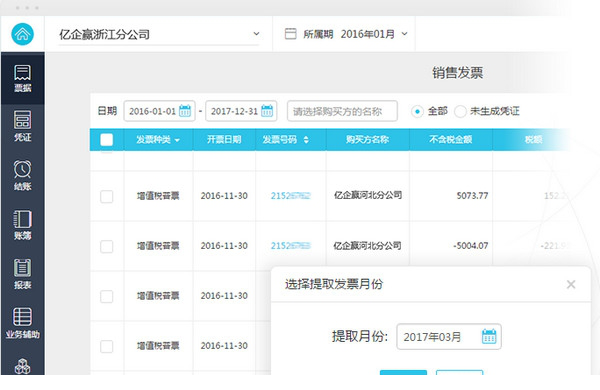
Task: Click the 请选择购买方的名称 search field
Action: (342, 111)
